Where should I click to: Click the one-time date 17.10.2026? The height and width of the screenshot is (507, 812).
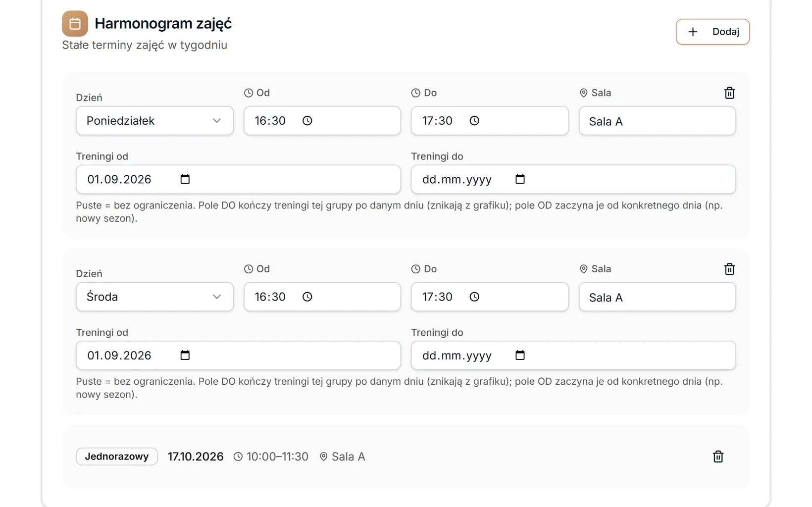[196, 456]
